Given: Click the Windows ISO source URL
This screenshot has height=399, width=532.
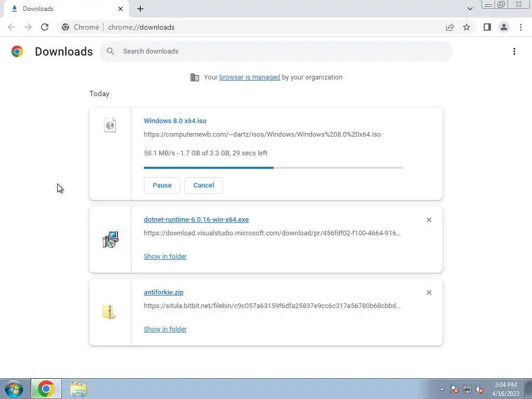Looking at the screenshot, I should click(262, 135).
